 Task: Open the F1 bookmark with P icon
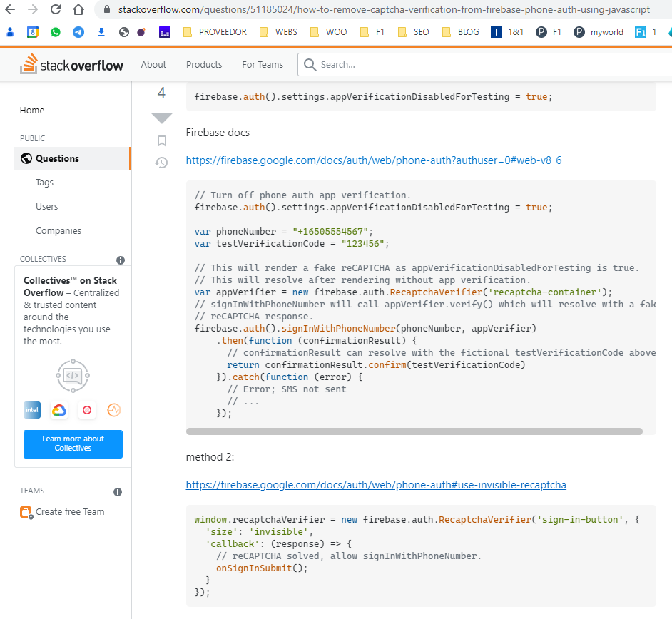549,32
